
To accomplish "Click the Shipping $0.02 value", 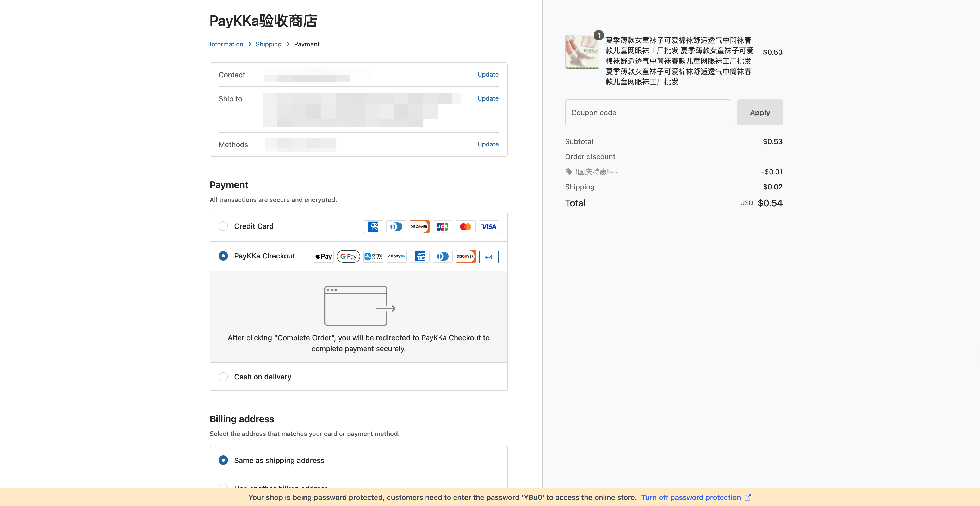I will coord(773,187).
